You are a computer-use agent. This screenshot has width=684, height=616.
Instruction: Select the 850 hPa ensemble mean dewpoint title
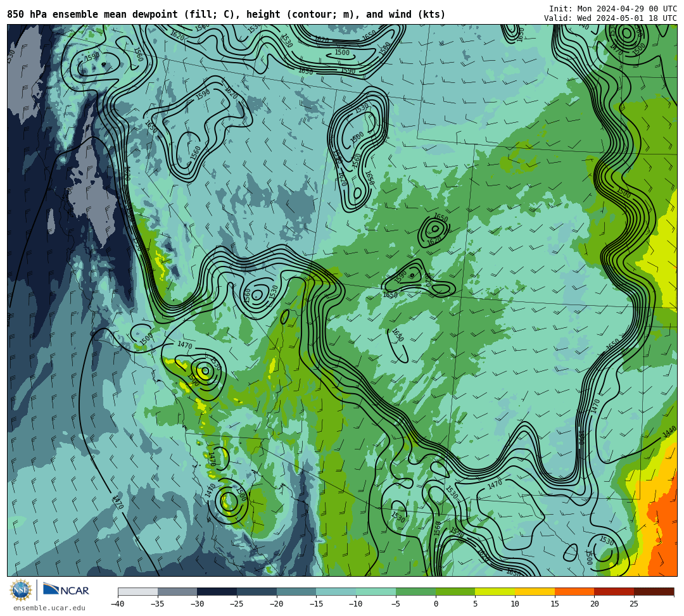click(x=226, y=15)
